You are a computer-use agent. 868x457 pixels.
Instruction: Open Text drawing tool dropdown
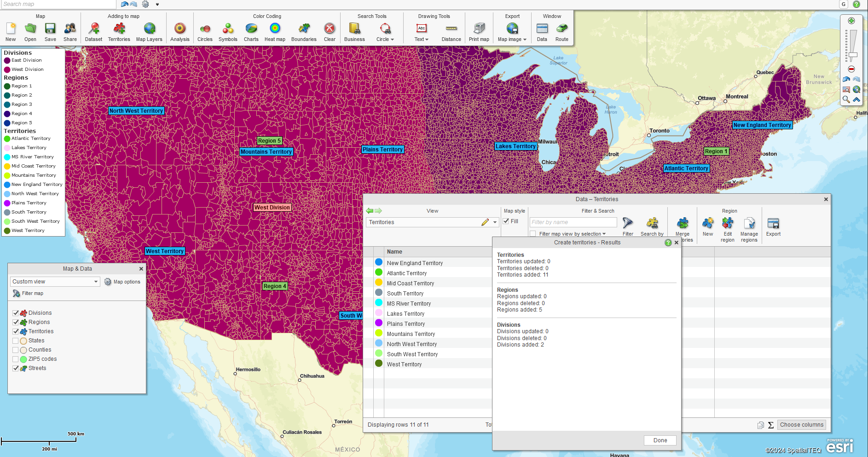[x=427, y=40]
